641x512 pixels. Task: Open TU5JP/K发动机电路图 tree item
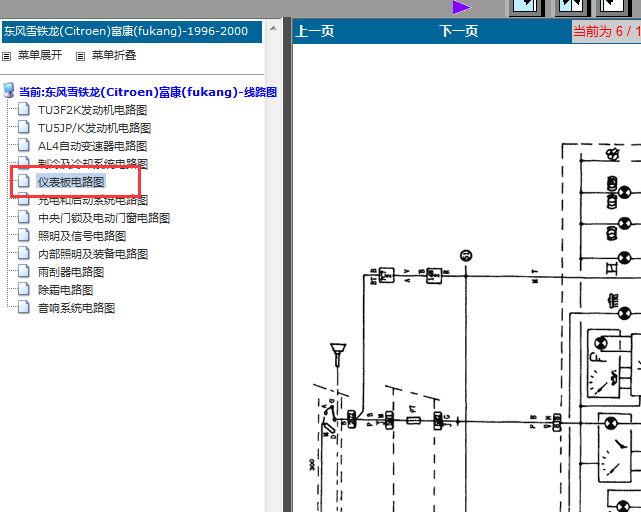[x=94, y=128]
